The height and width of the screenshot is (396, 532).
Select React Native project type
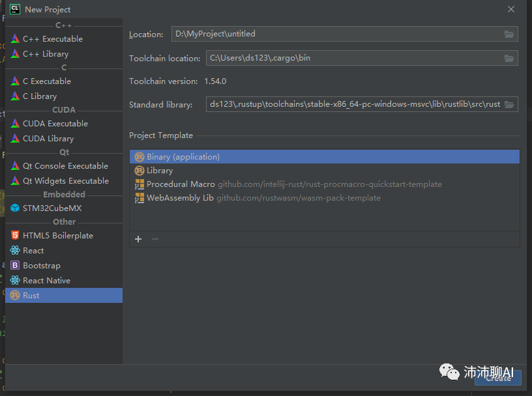pos(64,280)
